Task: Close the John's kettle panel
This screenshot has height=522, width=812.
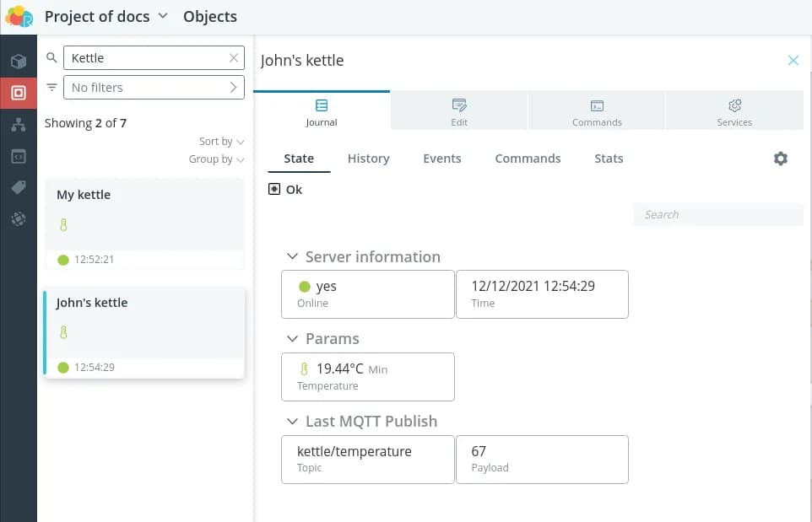Action: coord(793,60)
